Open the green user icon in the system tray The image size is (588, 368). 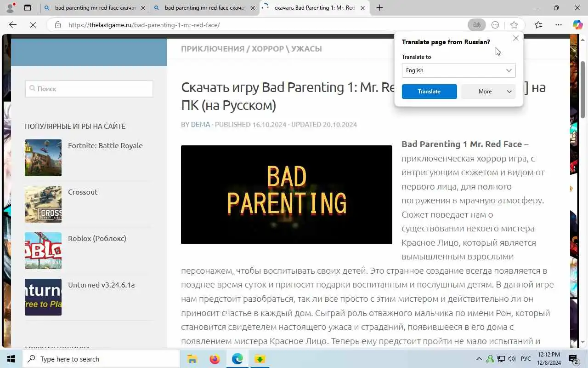(490, 359)
